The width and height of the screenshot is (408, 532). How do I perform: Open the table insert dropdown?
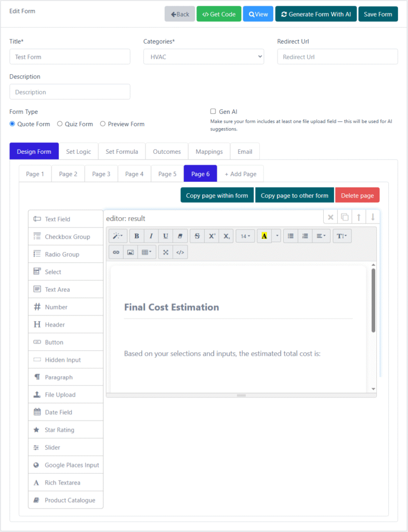coord(148,252)
